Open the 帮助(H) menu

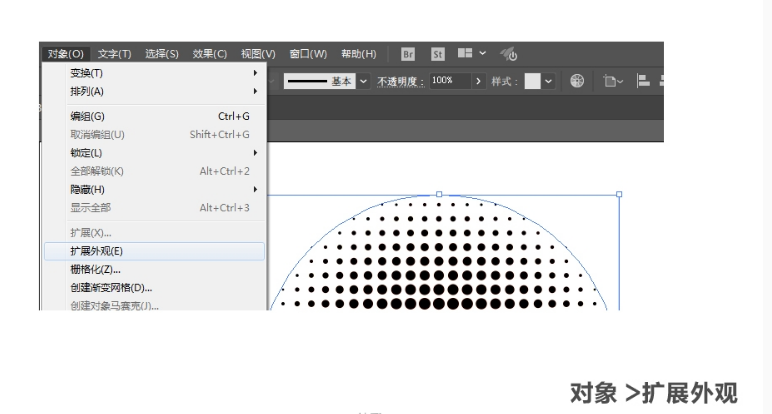click(358, 54)
